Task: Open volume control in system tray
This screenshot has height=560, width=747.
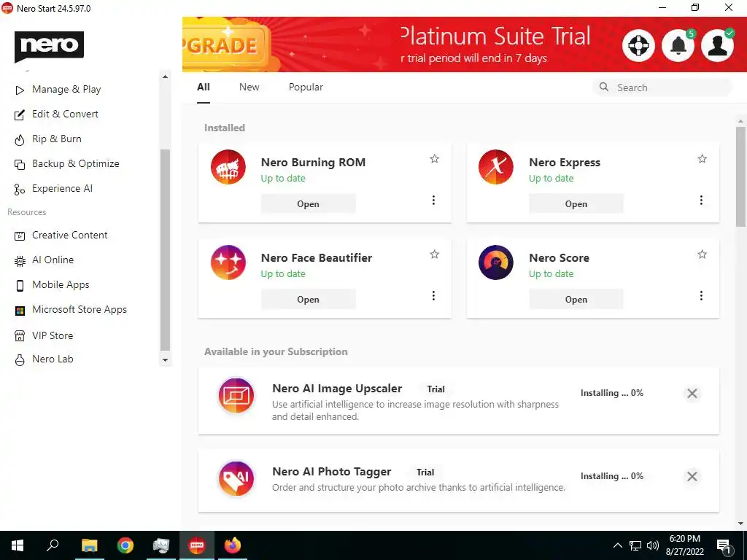Action: [653, 545]
